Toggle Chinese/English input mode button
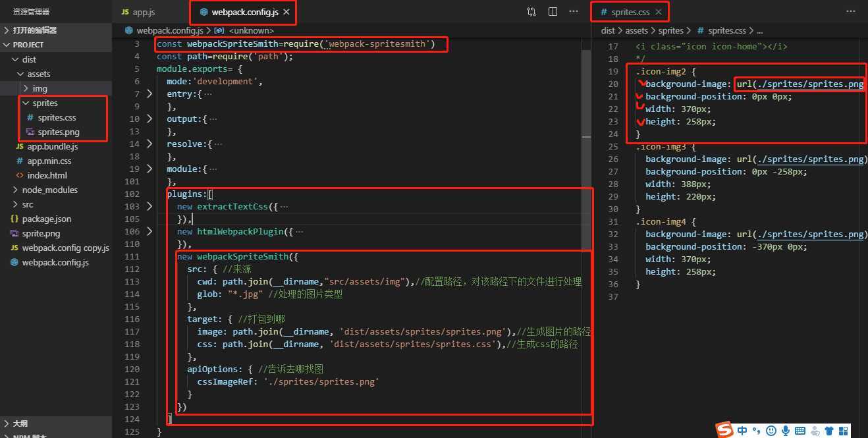 point(743,431)
